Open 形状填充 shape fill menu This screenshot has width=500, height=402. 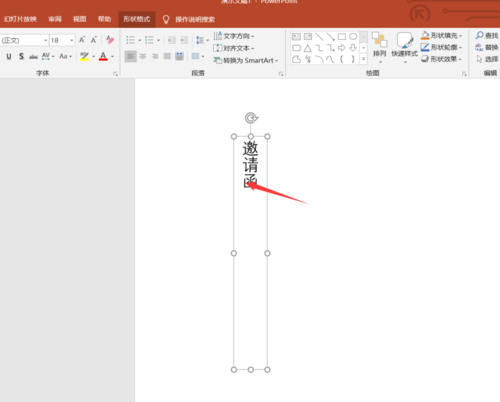(442, 35)
